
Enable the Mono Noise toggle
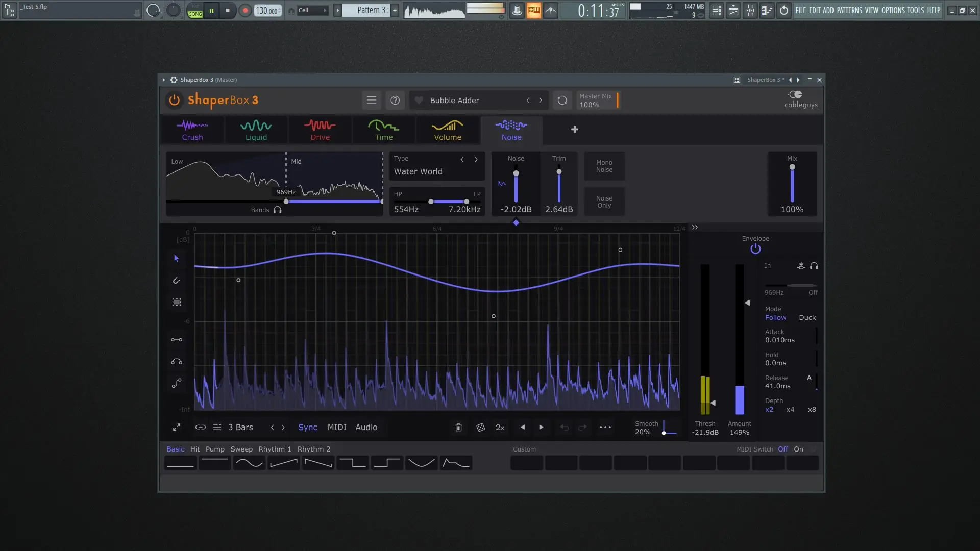[604, 166]
